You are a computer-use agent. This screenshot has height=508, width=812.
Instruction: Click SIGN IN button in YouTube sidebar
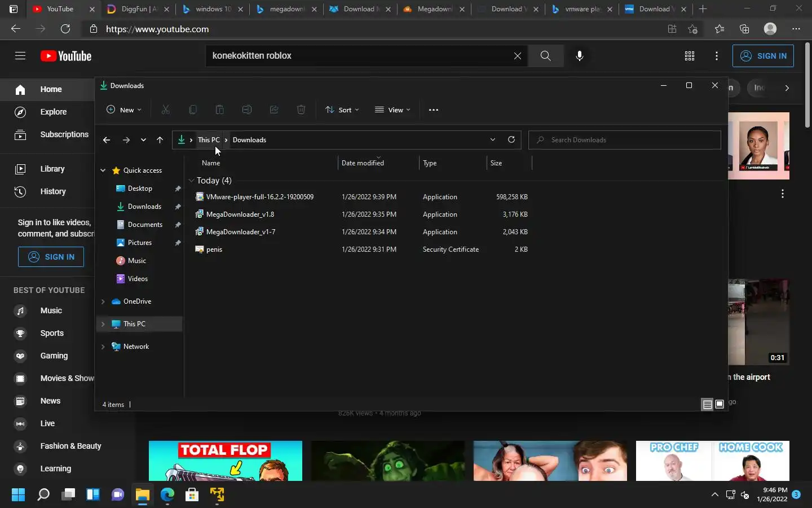pos(51,257)
